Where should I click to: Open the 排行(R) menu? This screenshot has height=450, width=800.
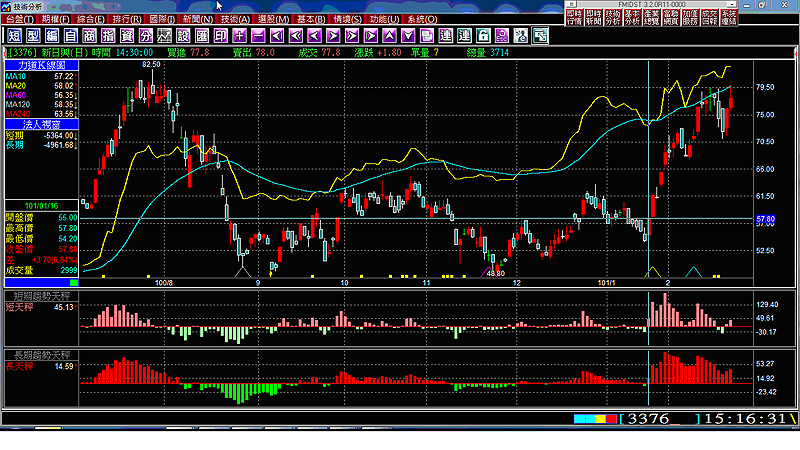127,19
